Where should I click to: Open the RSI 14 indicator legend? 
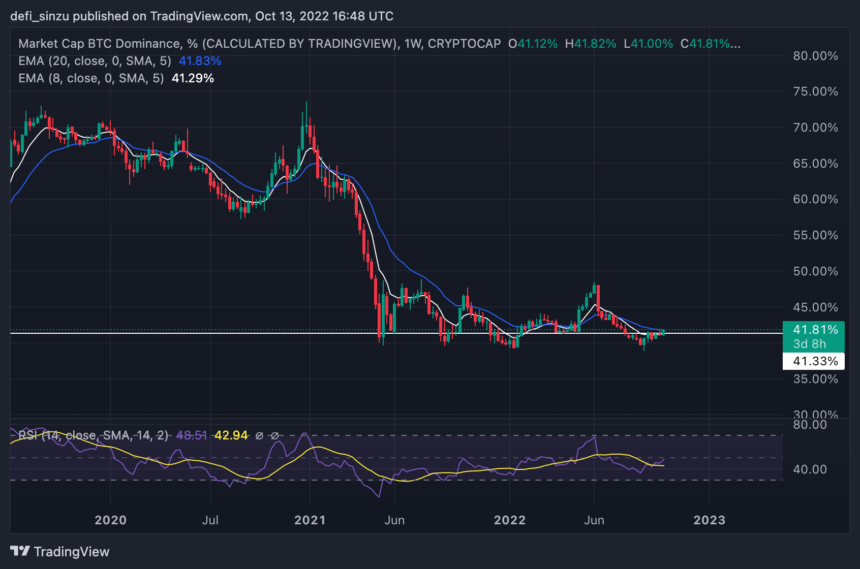(80, 435)
